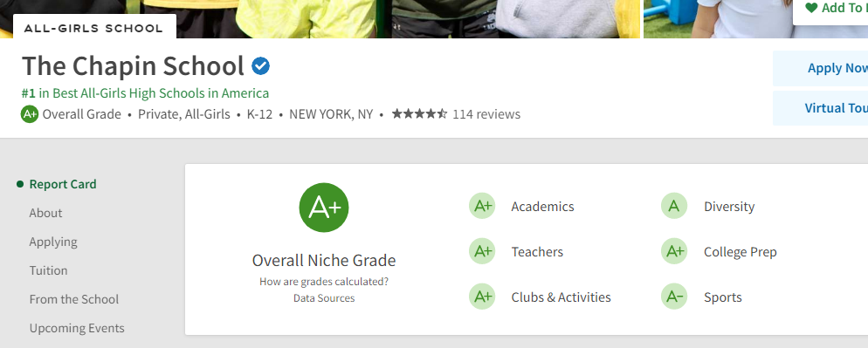The image size is (868, 348).
Task: Open the #1 Best All-Girls High Schools ranking link
Action: tap(145, 93)
